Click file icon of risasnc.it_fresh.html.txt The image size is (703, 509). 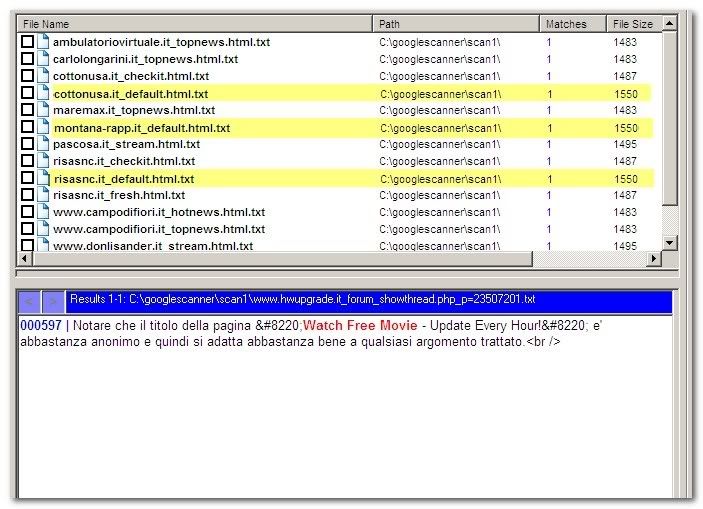(43, 195)
